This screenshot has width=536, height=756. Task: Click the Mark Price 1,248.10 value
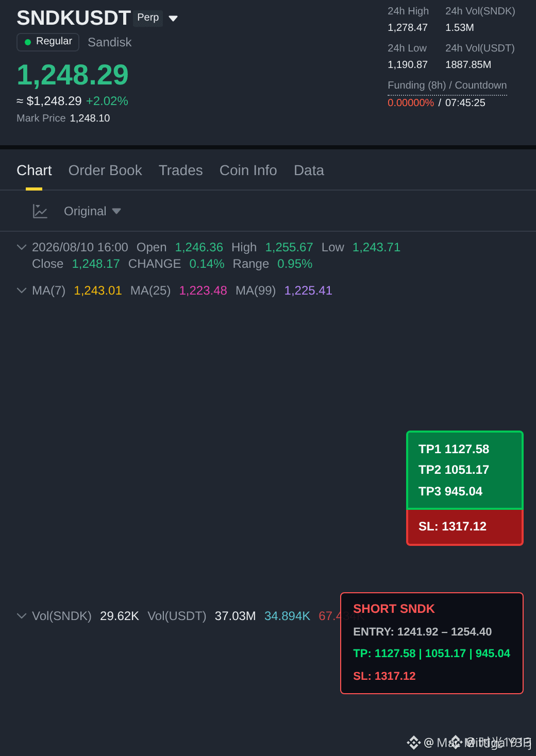(x=90, y=118)
